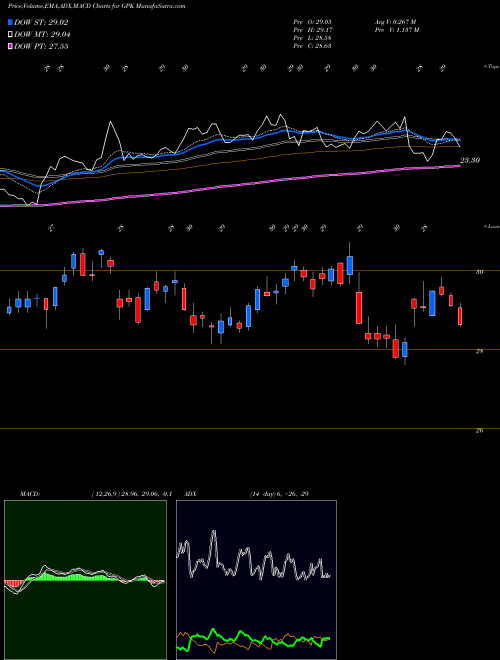Screen dimensions: 500x660
Task: Select the 'DOW PT: 27.55' legend text
Action: pyautogui.click(x=41, y=46)
